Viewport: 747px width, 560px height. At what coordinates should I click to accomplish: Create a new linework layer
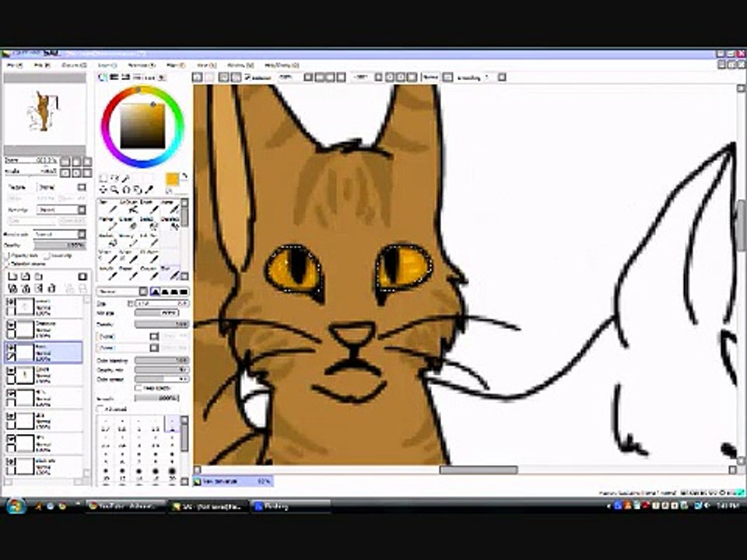coord(26,277)
